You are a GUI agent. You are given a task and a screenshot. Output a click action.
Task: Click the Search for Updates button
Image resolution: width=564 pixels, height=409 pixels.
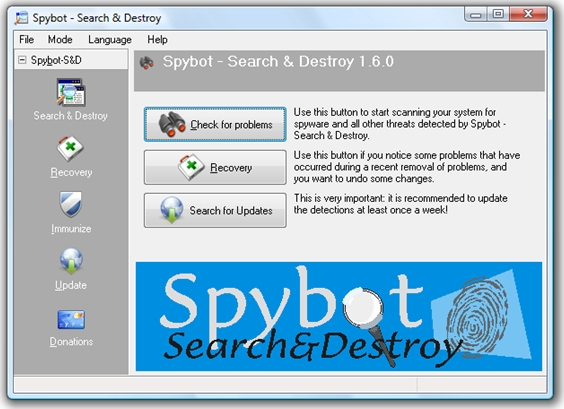tap(215, 210)
